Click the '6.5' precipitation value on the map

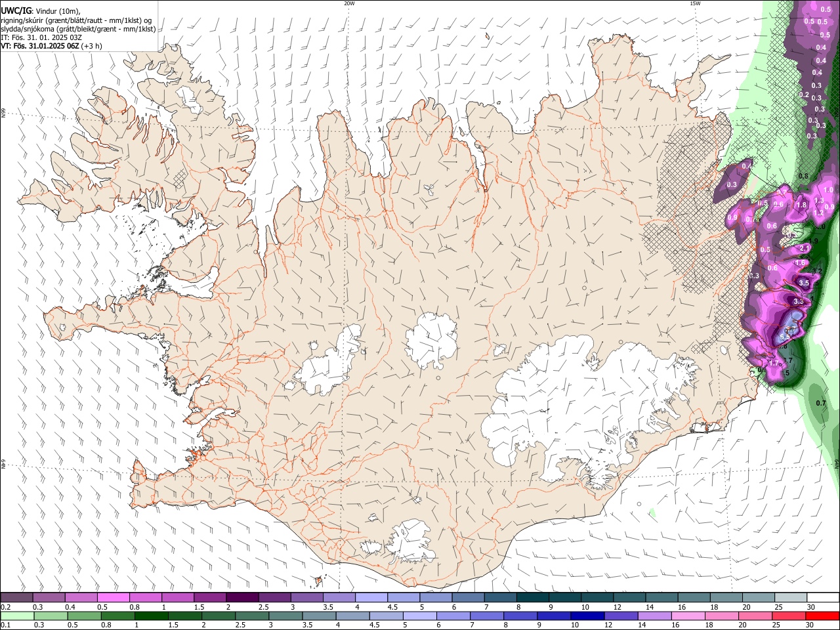[784, 337]
